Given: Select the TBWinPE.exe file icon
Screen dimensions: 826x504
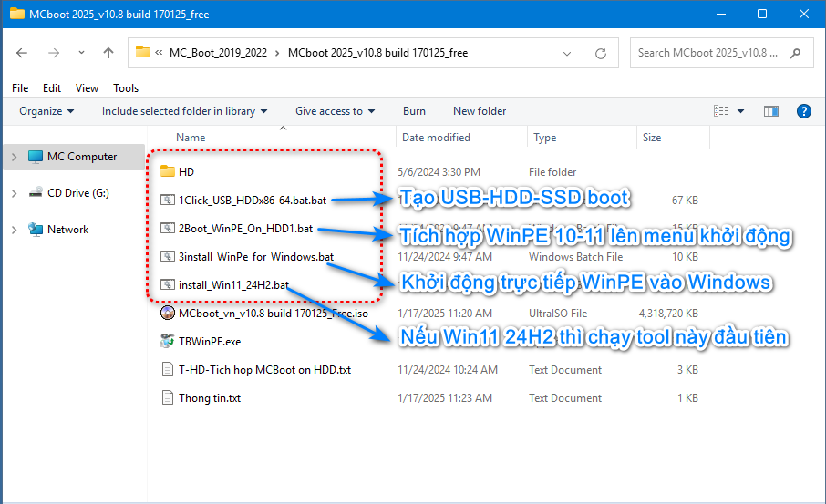Looking at the screenshot, I should pyautogui.click(x=167, y=341).
